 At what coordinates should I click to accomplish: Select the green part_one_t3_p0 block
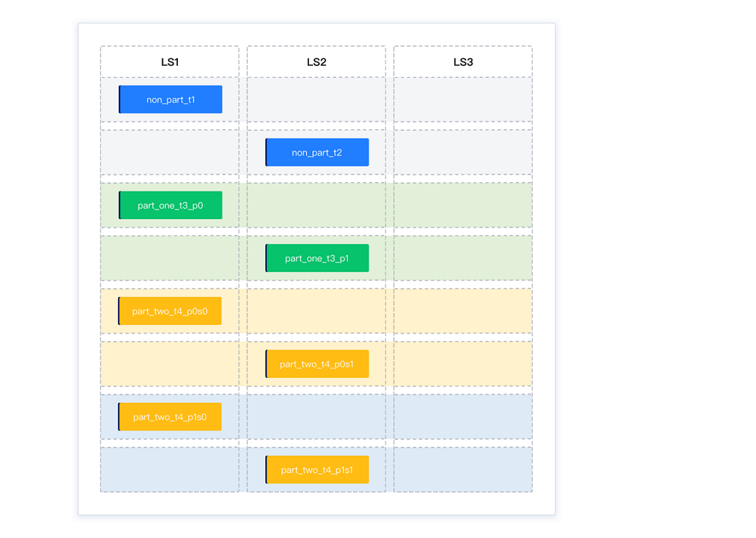[171, 205]
